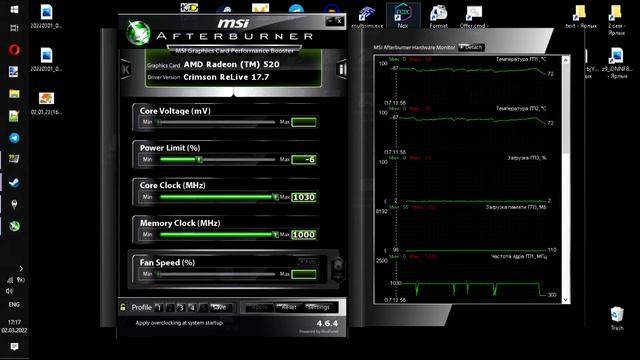This screenshot has height=360, width=640.
Task: Open the Windows Start menu
Action: coord(14,9)
